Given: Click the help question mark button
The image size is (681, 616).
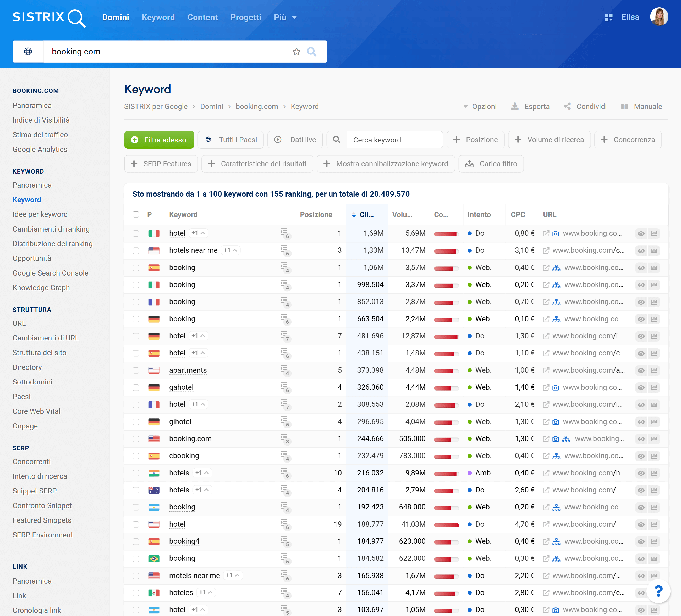Looking at the screenshot, I should click(658, 591).
